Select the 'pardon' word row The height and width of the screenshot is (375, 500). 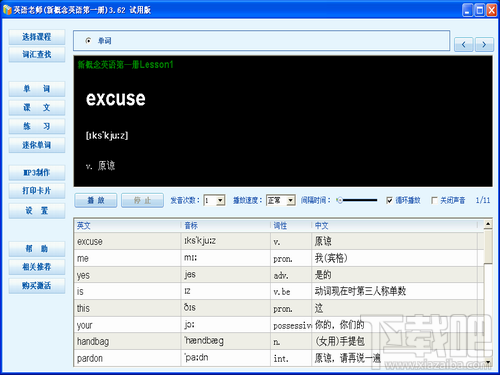(279, 358)
